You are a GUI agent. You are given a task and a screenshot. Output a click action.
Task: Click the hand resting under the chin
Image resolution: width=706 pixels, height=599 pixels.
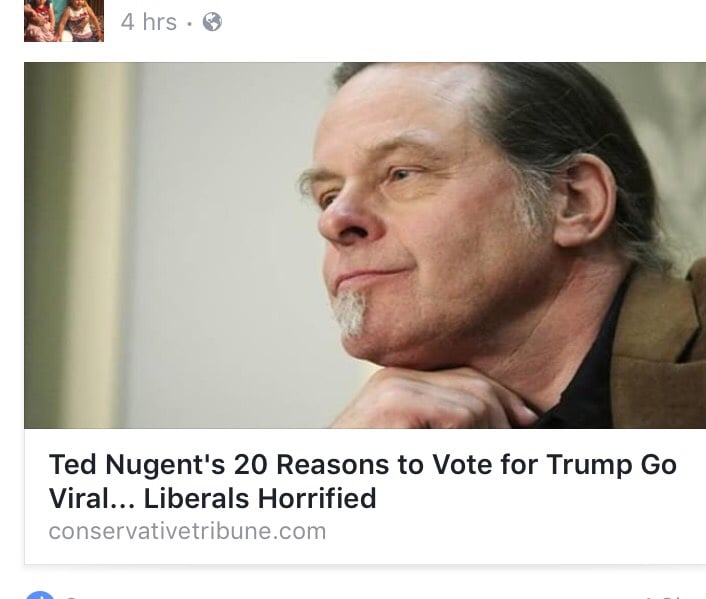click(x=432, y=399)
